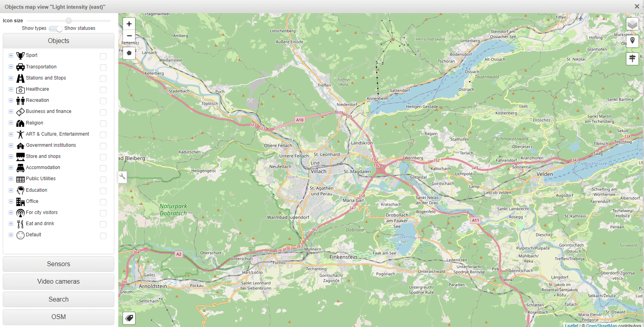Screen dimensions: 644x327
Task: Open the wrench settings tab
Action: [x=123, y=177]
